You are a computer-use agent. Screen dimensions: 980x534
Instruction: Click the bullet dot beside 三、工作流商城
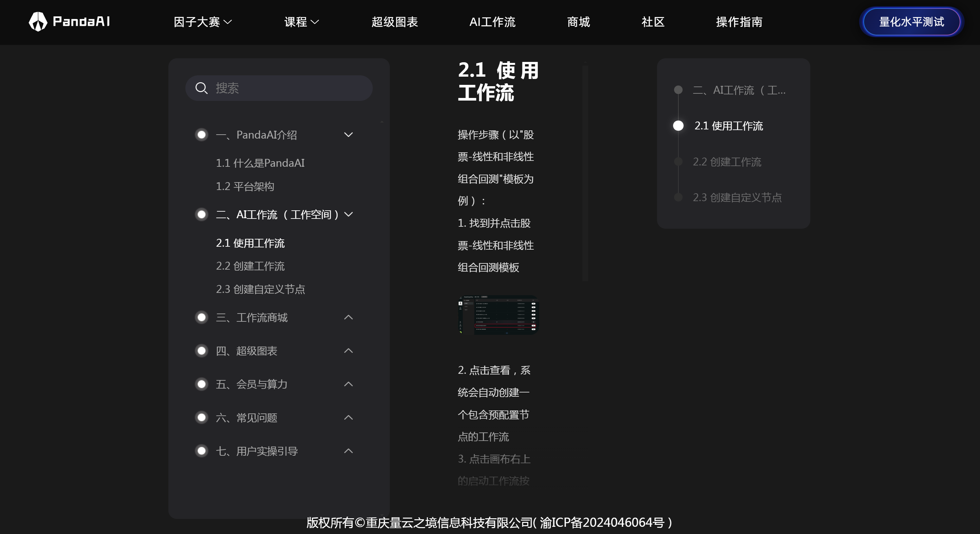[x=202, y=317]
